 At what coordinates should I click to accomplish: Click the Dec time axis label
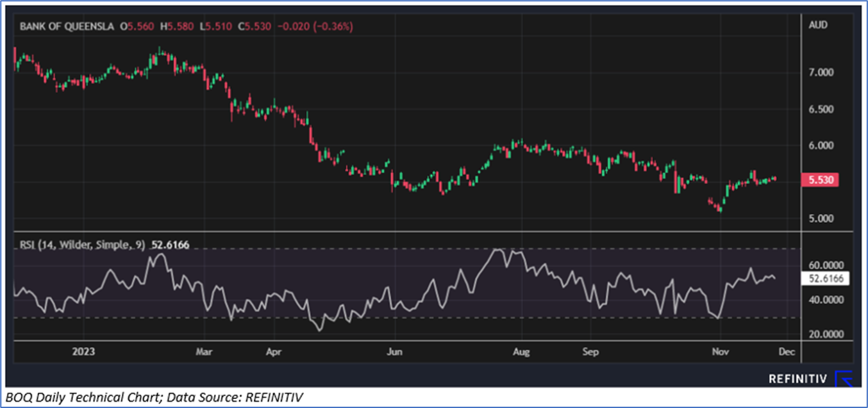tap(787, 352)
